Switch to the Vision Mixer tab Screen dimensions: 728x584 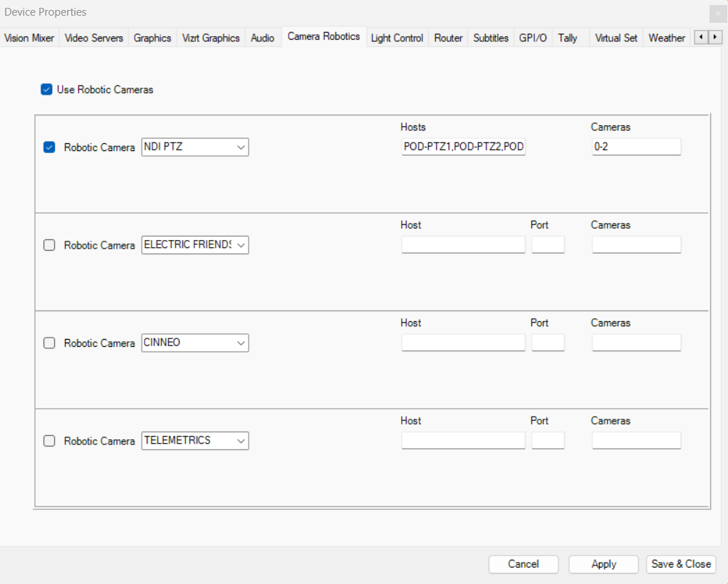[29, 38]
